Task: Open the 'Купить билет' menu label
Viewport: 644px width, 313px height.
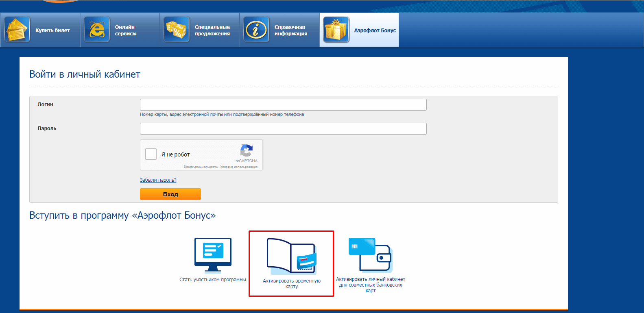Action: click(x=52, y=30)
